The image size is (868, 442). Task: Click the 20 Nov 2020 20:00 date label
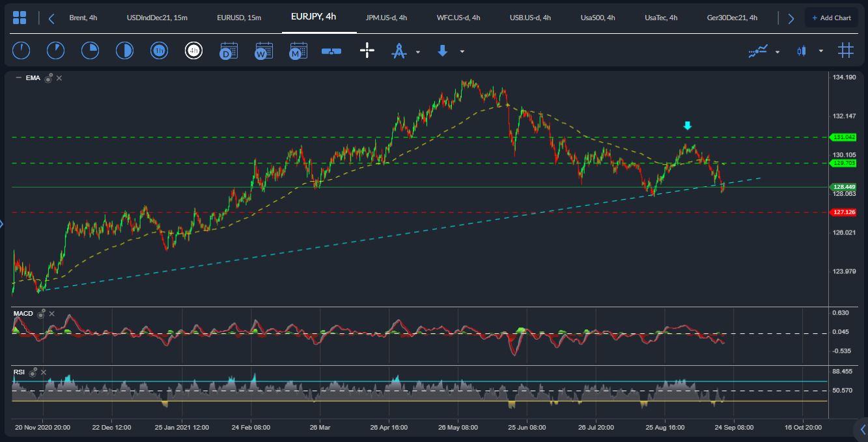click(43, 428)
